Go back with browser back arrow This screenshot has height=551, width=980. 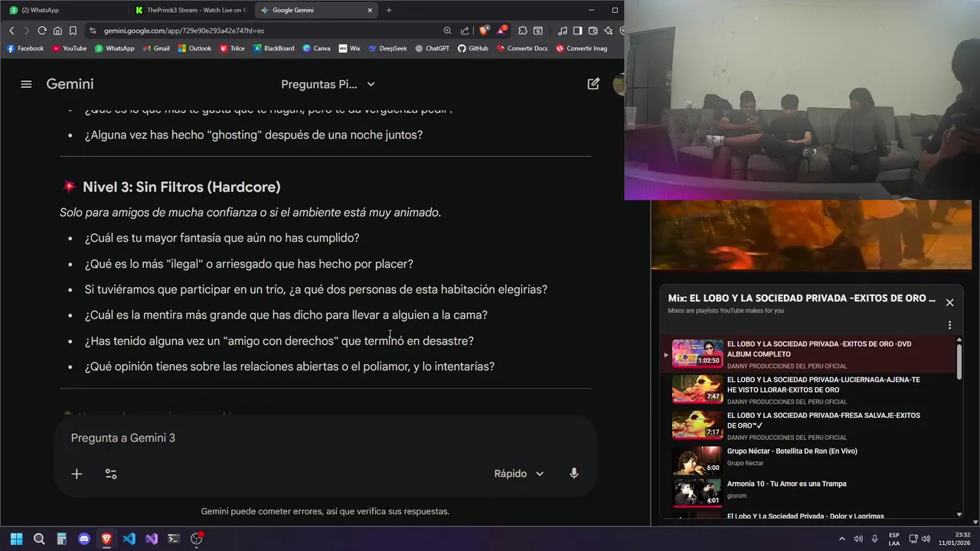(11, 31)
